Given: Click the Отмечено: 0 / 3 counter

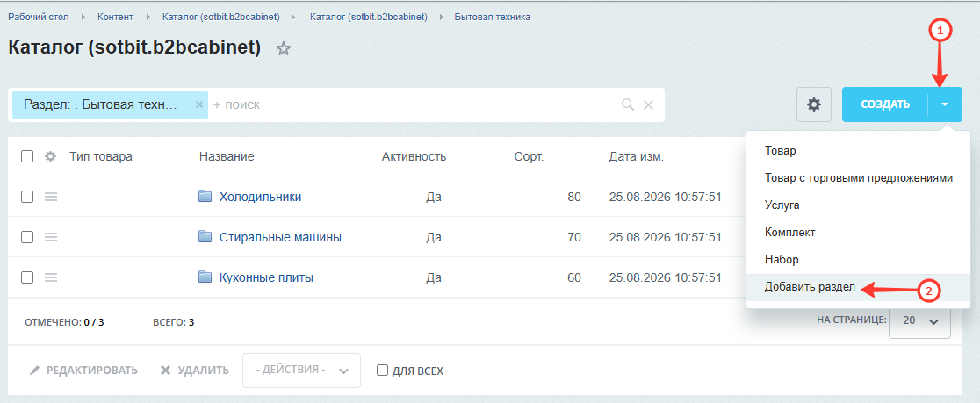Looking at the screenshot, I should point(64,322).
